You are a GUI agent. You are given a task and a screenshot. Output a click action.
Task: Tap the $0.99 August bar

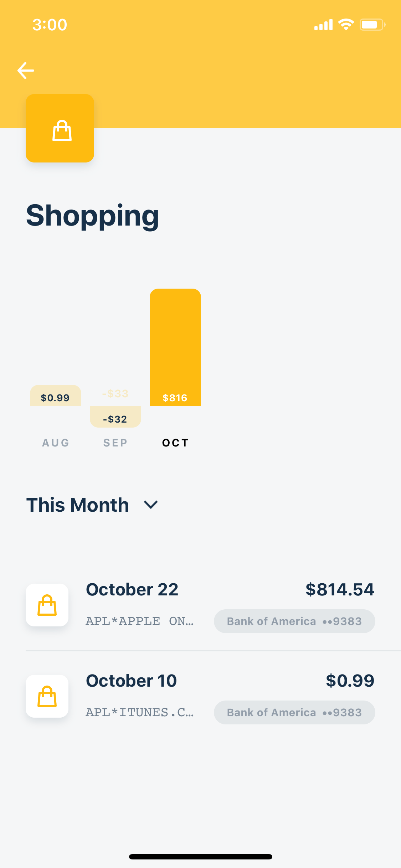56,396
